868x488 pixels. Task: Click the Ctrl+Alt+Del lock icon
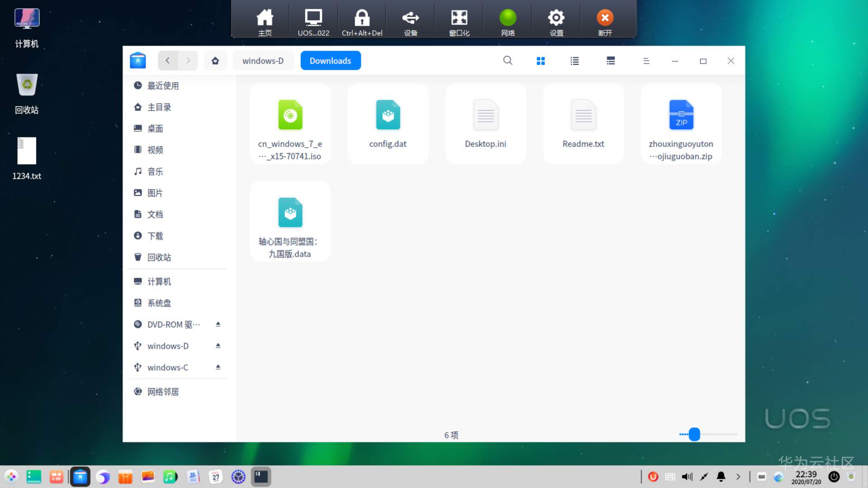(362, 18)
